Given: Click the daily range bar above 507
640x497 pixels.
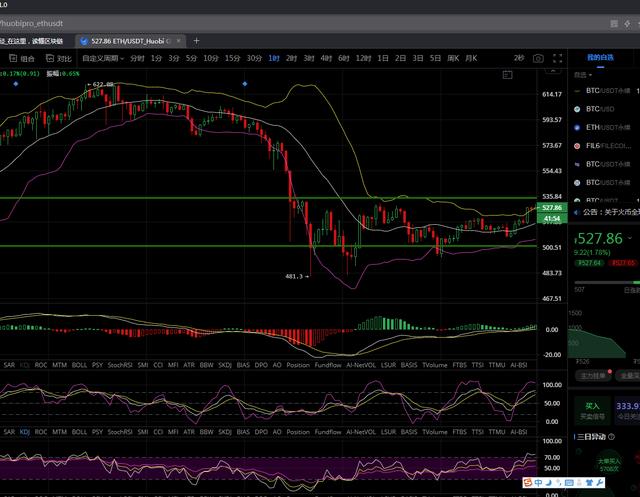Looking at the screenshot, I should point(607,282).
